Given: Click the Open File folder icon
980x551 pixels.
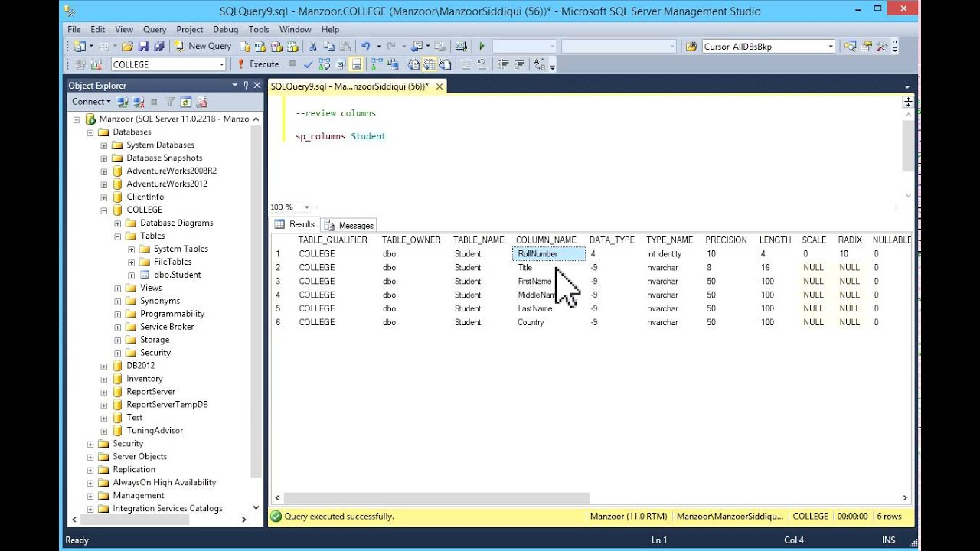Looking at the screenshot, I should click(x=127, y=47).
